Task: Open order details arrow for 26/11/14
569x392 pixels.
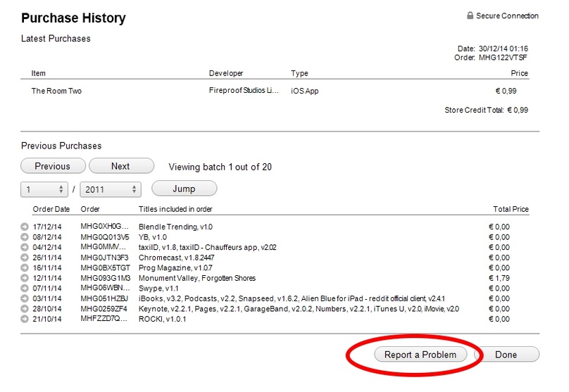Action: [x=25, y=258]
